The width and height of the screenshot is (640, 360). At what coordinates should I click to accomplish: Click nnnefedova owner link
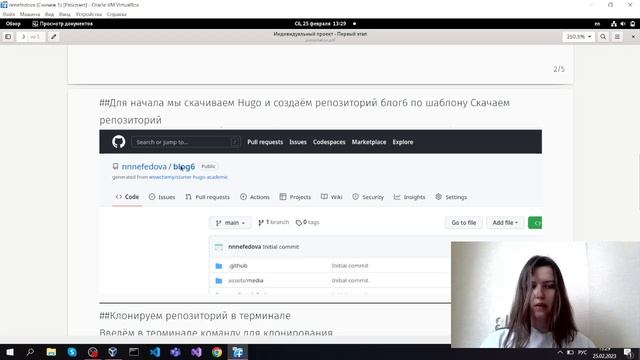144,167
